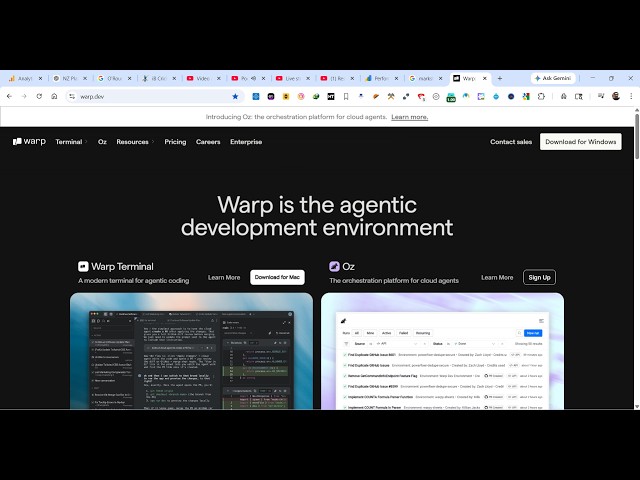Click the purple Oz product icon
Image resolution: width=640 pixels, height=480 pixels.
pos(334,267)
